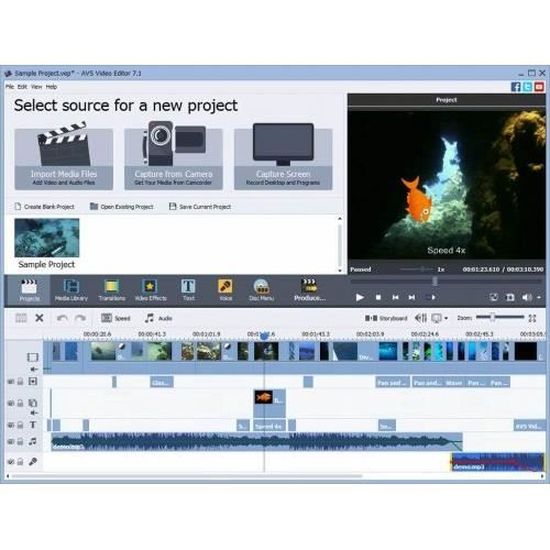Image resolution: width=550 pixels, height=550 pixels.
Task: Open the Speed option on timeline toolbar
Action: coord(116,318)
